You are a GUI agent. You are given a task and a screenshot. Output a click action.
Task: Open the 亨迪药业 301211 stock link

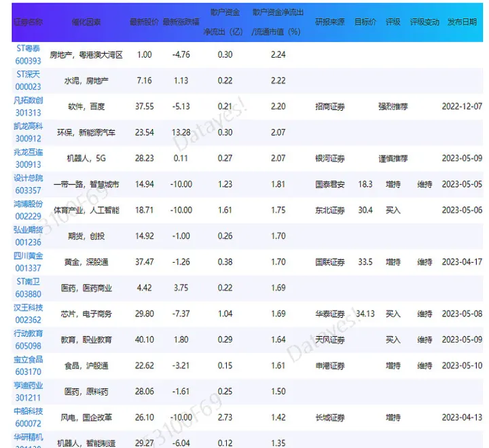[28, 391]
